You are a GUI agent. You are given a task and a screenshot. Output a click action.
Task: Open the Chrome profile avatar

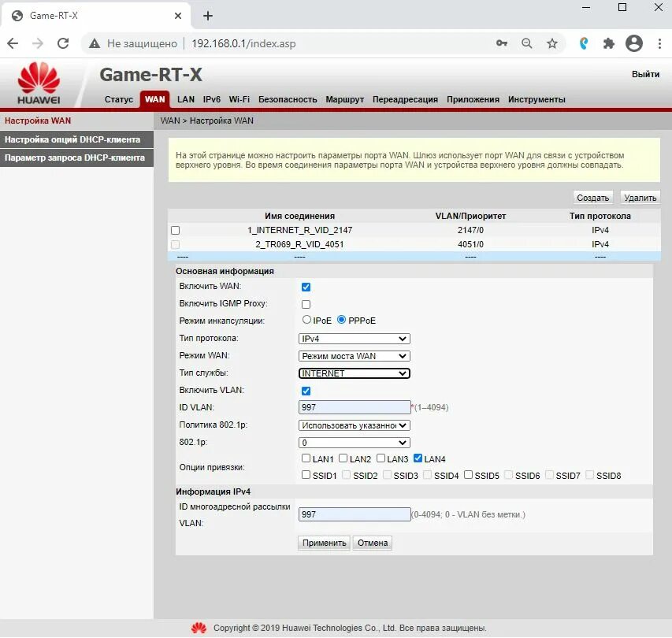634,43
